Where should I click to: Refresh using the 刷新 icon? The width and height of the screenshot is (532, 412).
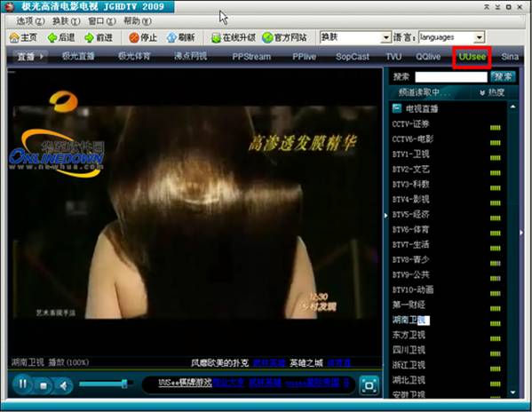[x=171, y=37]
